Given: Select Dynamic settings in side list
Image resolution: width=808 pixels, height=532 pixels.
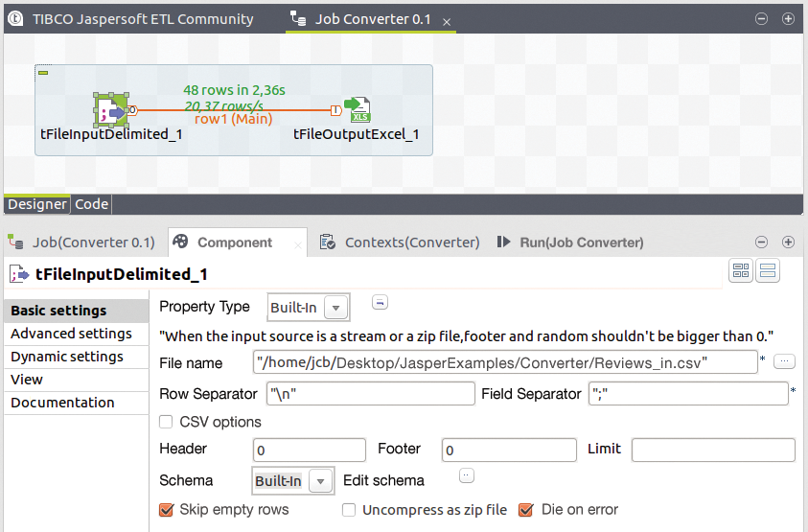Looking at the screenshot, I should 77,357.
